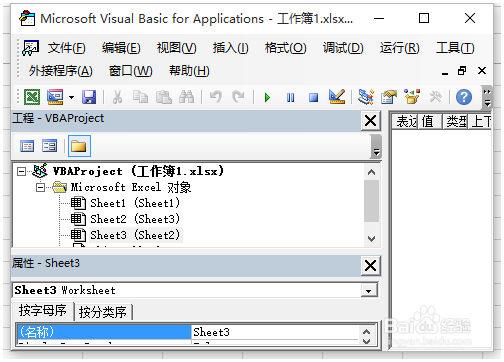Open the 插入(I) menu

point(230,48)
